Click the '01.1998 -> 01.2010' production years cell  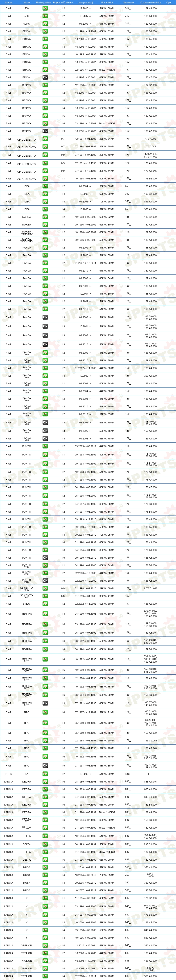pyautogui.click(x=85, y=589)
